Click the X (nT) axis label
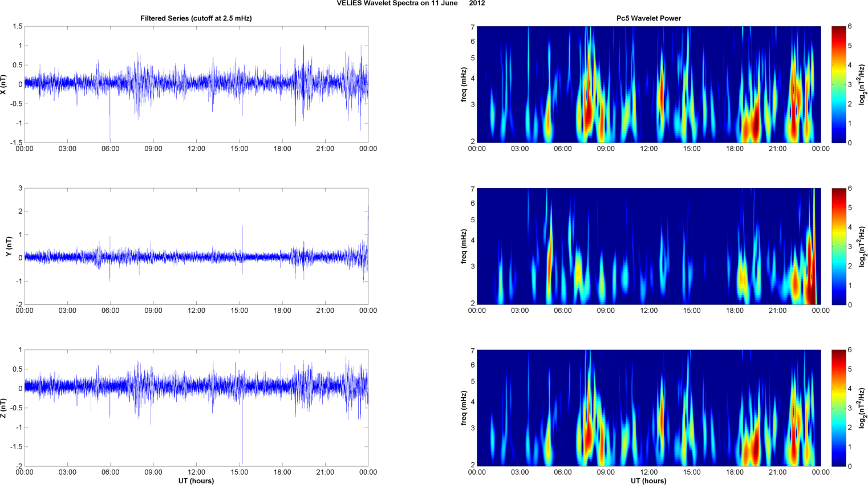The height and width of the screenshot is (485, 868). click(4, 84)
